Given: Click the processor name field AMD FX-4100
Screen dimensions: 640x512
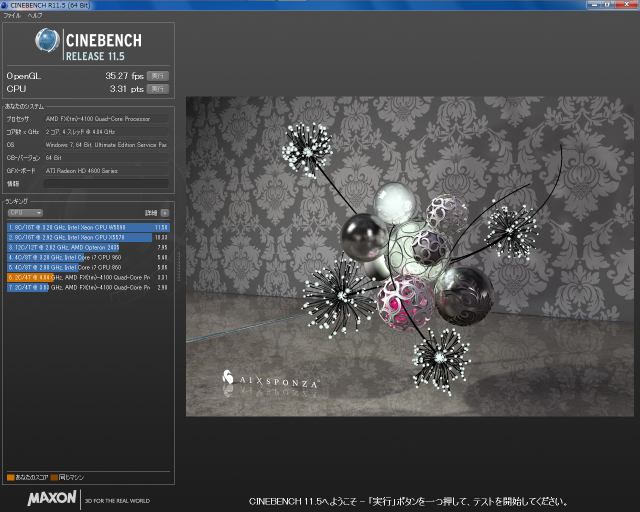Looking at the screenshot, I should [x=106, y=119].
